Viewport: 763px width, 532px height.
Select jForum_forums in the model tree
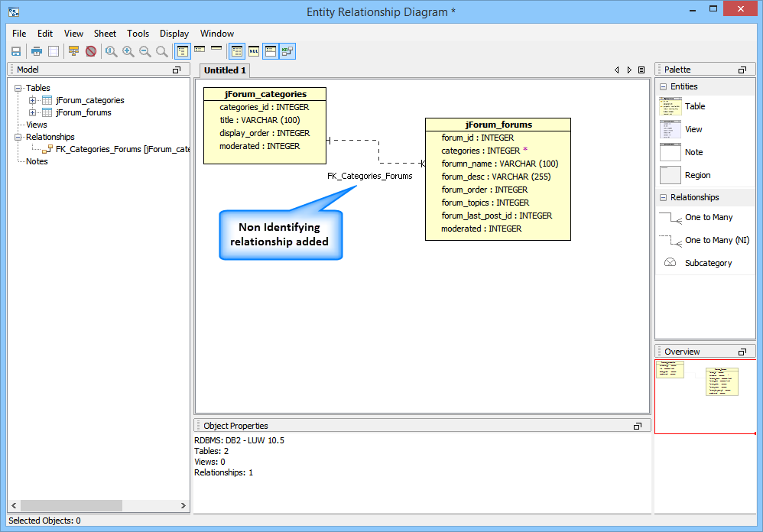coord(83,112)
